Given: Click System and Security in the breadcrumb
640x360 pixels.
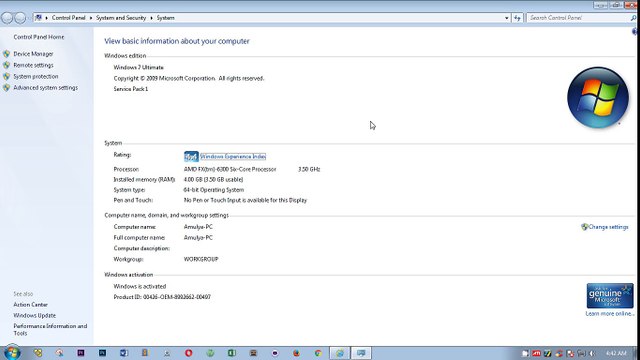Looking at the screenshot, I should (121, 18).
